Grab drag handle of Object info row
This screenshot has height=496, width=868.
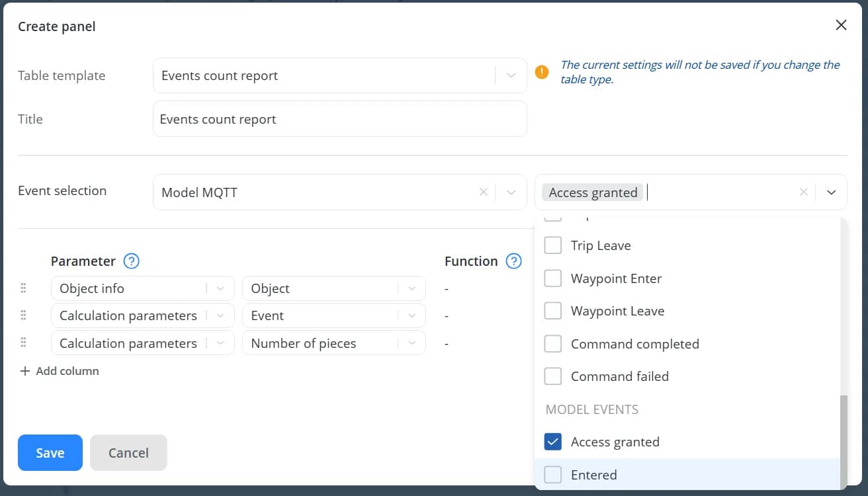(x=24, y=288)
